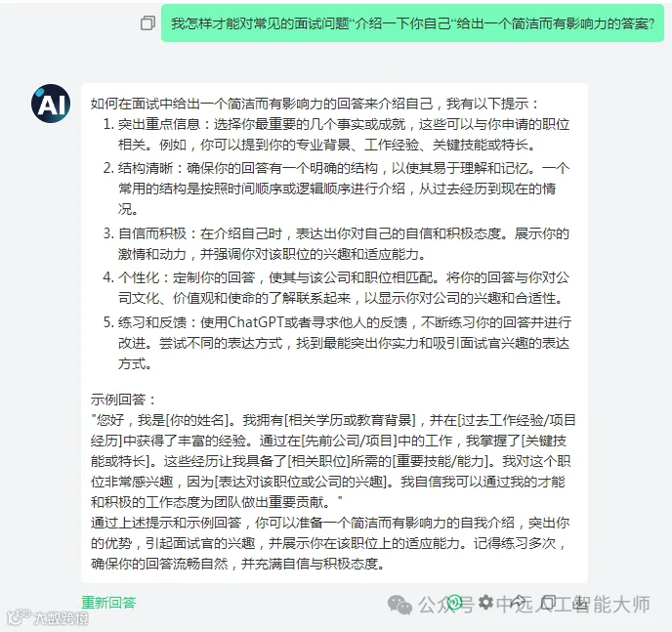Image resolution: width=672 pixels, height=632 pixels.
Task: Select the green user question bubble
Action: [412, 23]
